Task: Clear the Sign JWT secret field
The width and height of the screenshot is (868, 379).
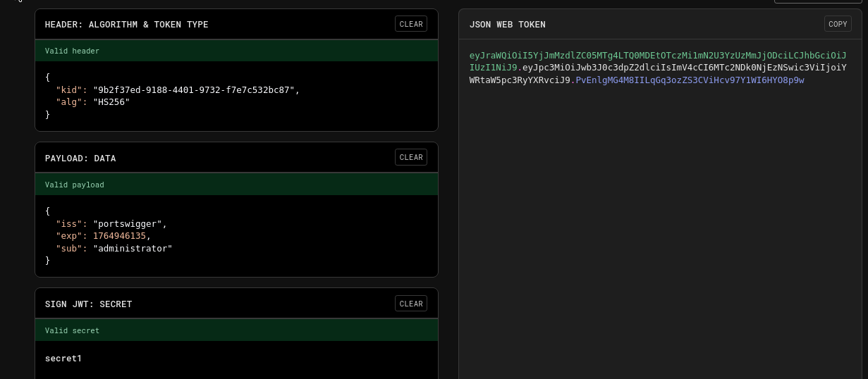Action: coord(411,304)
